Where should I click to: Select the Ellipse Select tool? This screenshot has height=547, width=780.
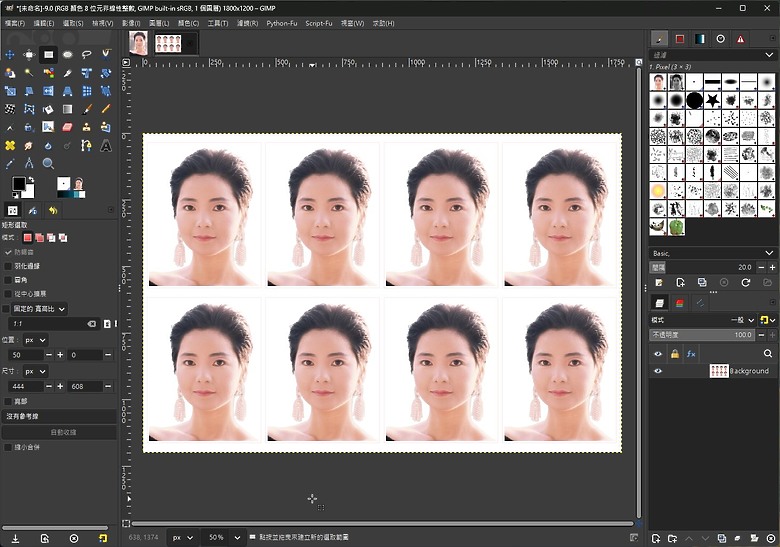(68, 55)
